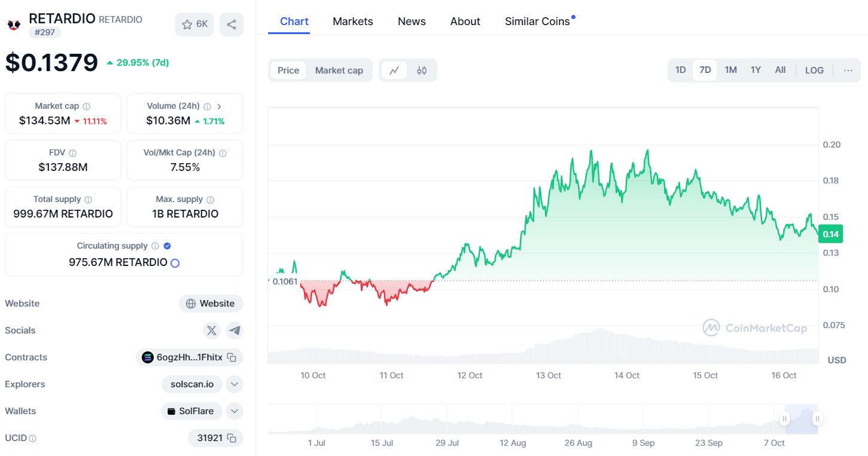The height and width of the screenshot is (456, 868).
Task: Show Vol/Mkt Cap info tooltip
Action: 223,153
